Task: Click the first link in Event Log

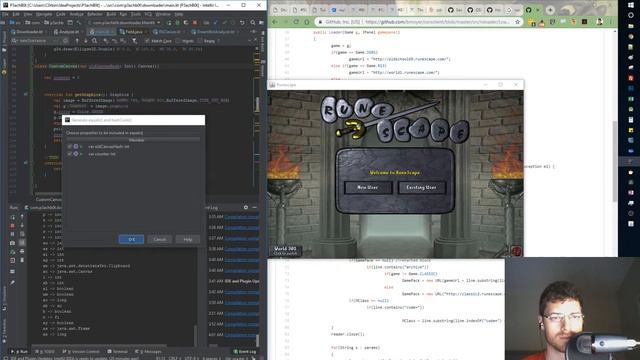Action: click(x=242, y=217)
